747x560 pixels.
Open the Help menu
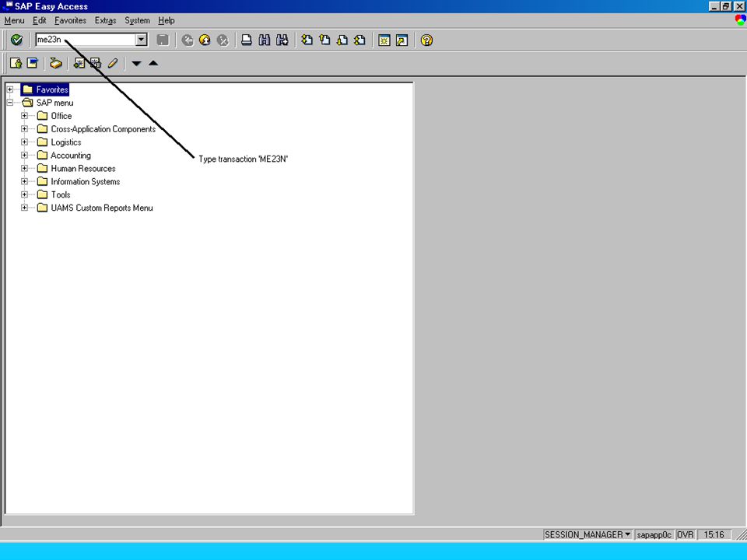pos(167,20)
